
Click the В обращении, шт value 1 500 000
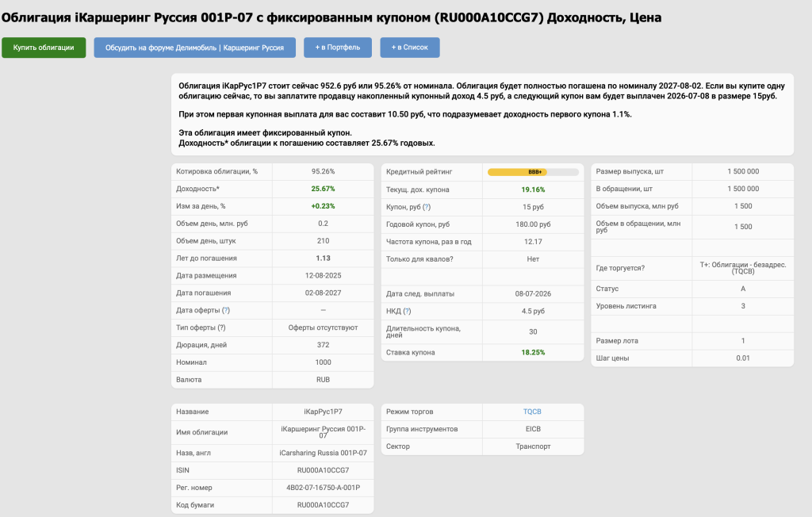[x=743, y=189]
